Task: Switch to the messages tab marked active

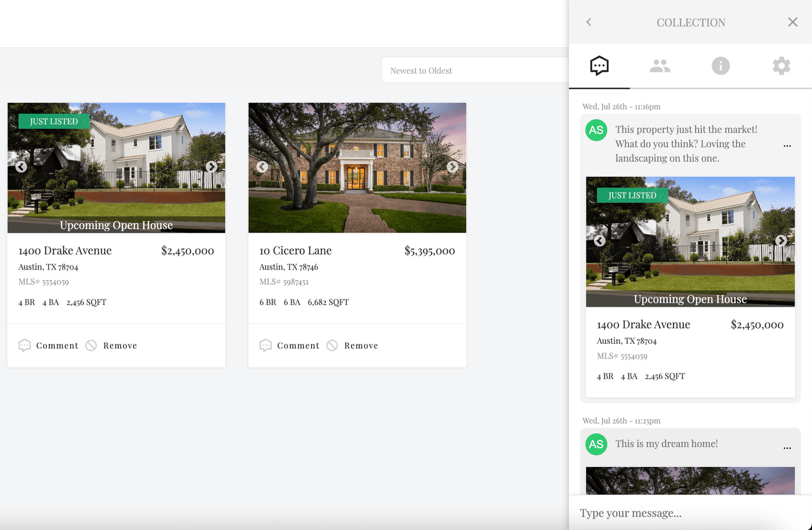Action: click(599, 66)
